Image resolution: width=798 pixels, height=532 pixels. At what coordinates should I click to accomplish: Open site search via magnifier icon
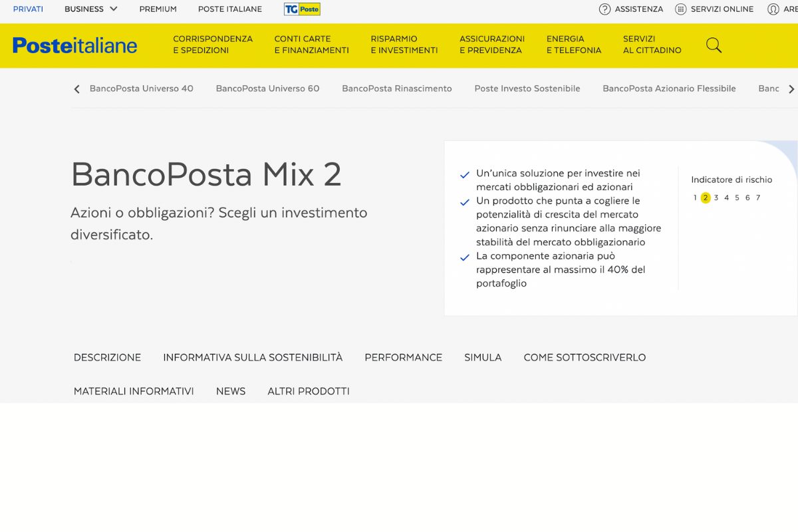click(x=714, y=45)
